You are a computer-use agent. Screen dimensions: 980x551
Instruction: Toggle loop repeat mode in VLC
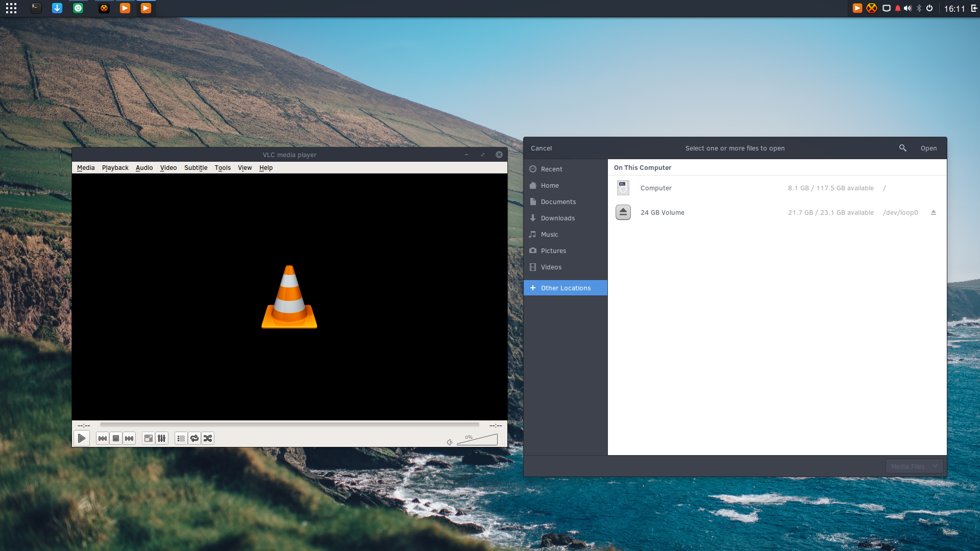click(x=194, y=438)
